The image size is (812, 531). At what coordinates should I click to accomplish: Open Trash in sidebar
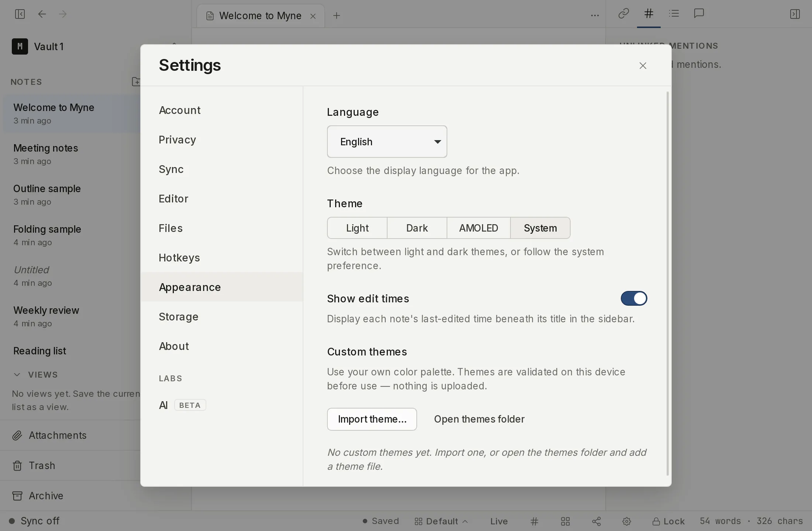70,465
